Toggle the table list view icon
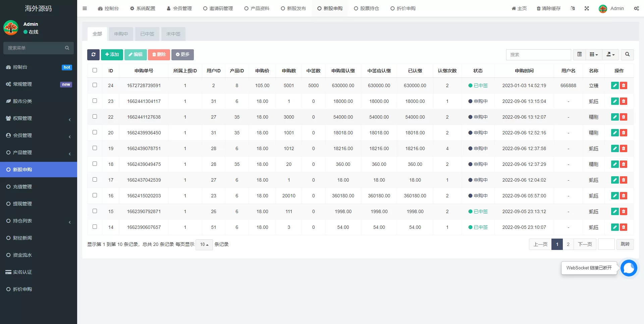 pos(579,55)
